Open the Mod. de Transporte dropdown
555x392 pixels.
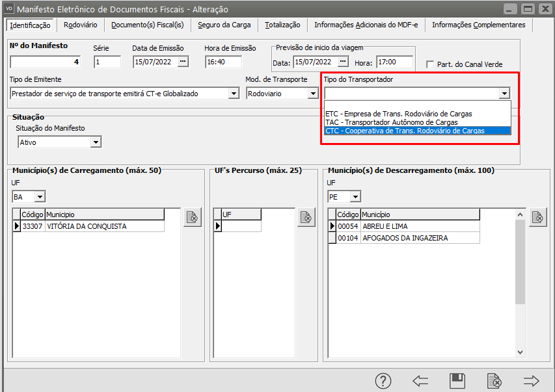coord(313,94)
